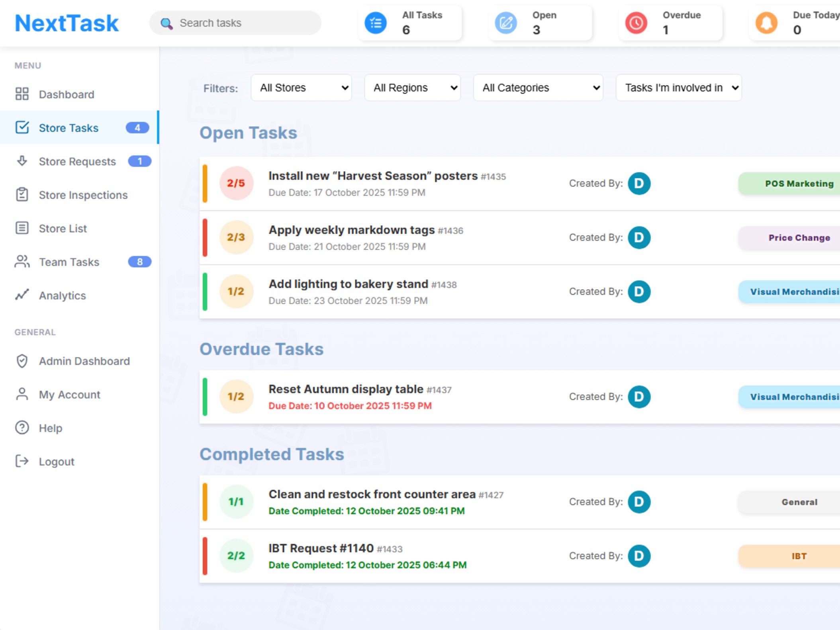Open task Install new Harvest Season posters
Image resolution: width=840 pixels, height=630 pixels.
point(373,176)
